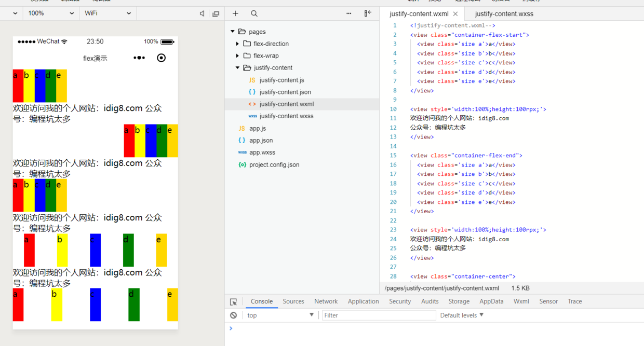Open the WiFi network dropdown

[x=108, y=13]
